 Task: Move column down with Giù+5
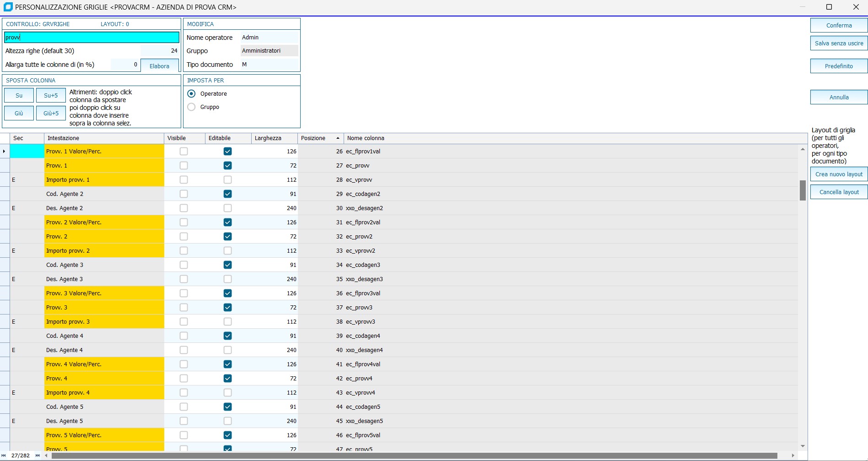point(51,113)
